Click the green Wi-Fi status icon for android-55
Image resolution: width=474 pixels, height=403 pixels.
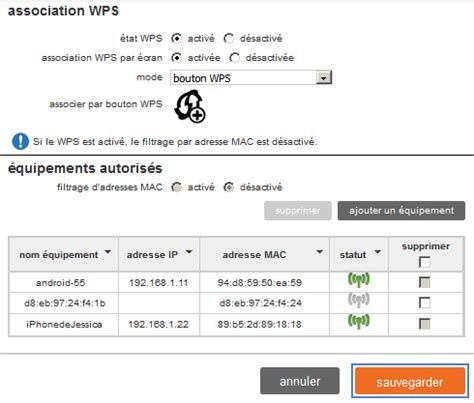359,279
